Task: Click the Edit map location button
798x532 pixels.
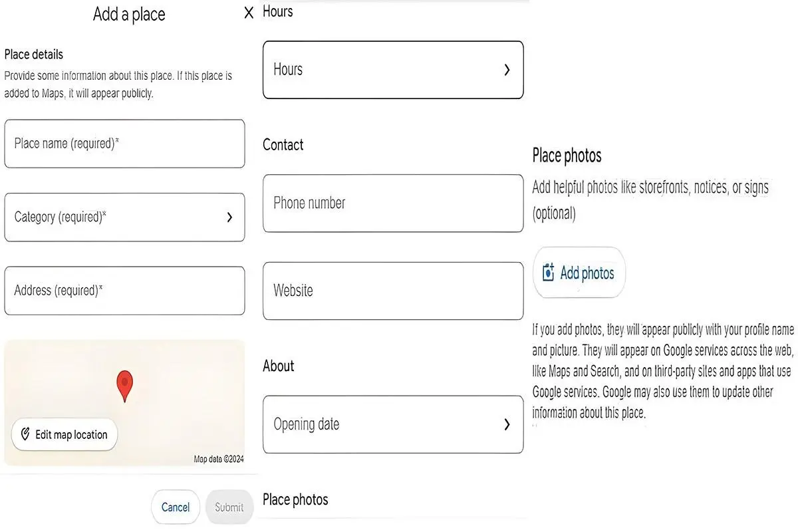Action: pos(65,435)
